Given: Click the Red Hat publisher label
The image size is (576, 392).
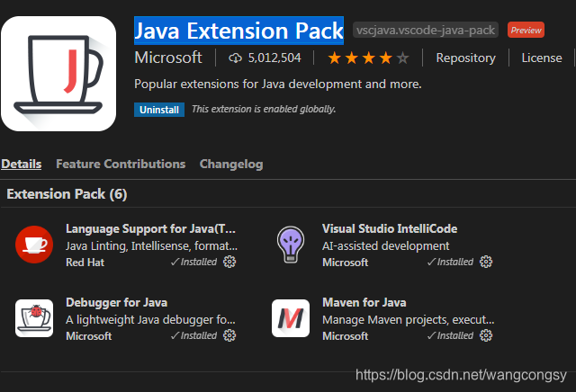Looking at the screenshot, I should [x=85, y=263].
